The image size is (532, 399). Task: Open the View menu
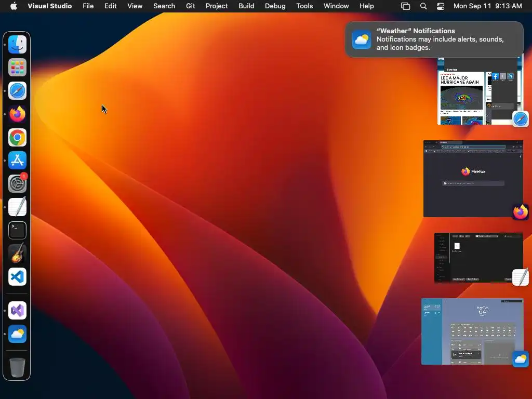pos(135,6)
